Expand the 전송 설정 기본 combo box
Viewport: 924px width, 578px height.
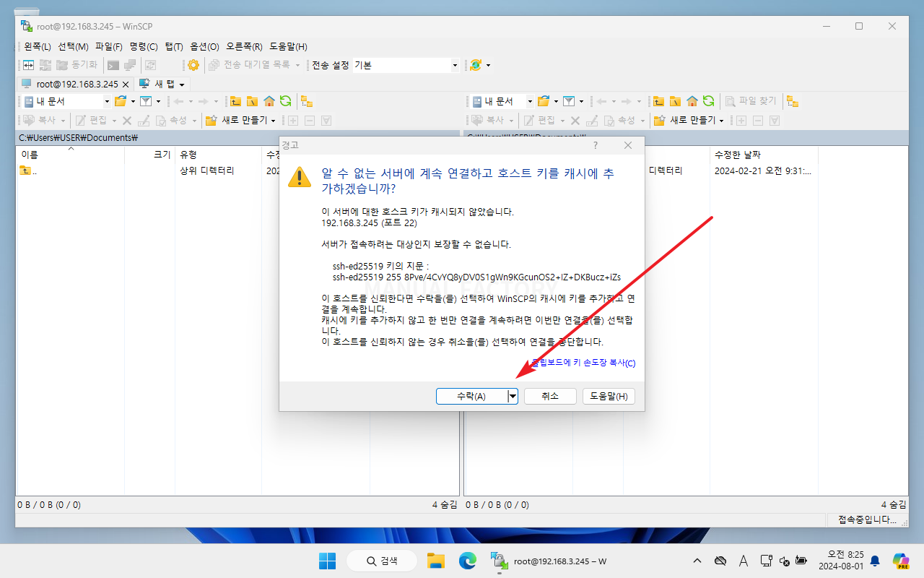pos(456,65)
